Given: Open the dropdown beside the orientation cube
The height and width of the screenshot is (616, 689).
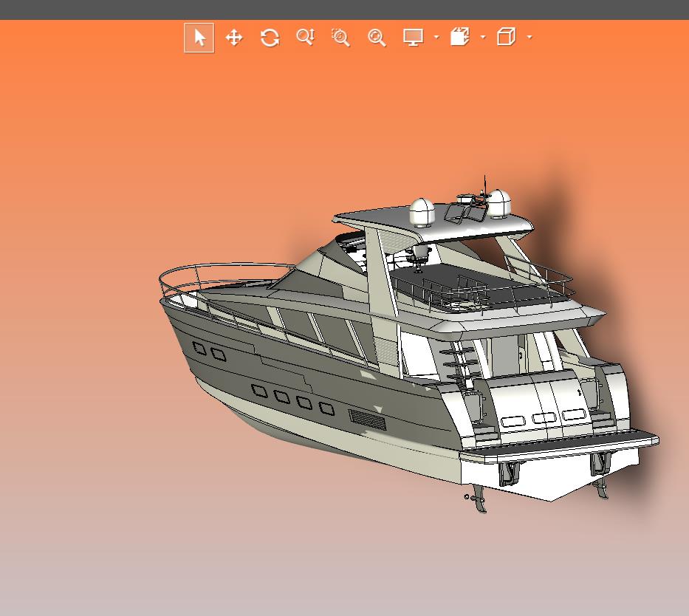Looking at the screenshot, I should 529,38.
